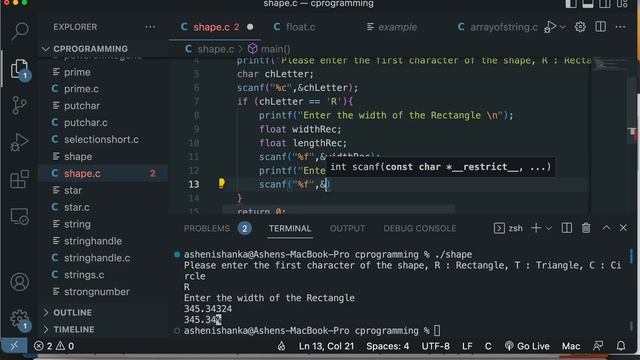Switch to the float.c editor tab
The width and height of the screenshot is (640, 360).
[300, 27]
